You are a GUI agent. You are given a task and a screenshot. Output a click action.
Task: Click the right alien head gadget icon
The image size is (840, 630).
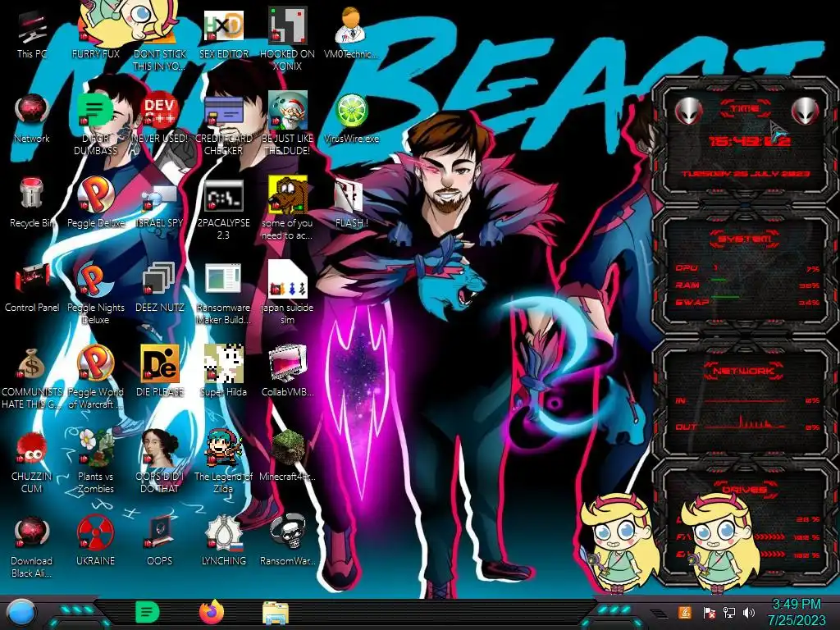[x=806, y=112]
